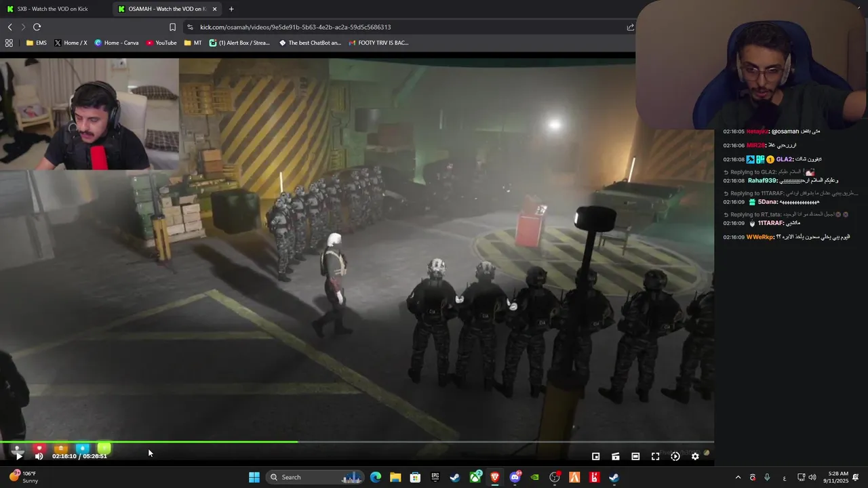The height and width of the screenshot is (488, 868).
Task: Toggle theater mode in the video player
Action: 635,456
